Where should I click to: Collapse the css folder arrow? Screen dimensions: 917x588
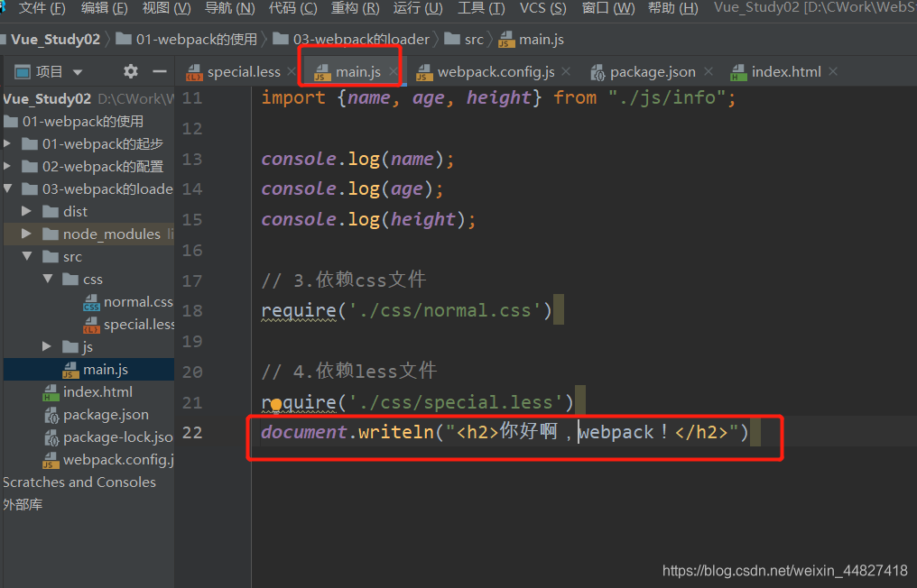point(48,279)
